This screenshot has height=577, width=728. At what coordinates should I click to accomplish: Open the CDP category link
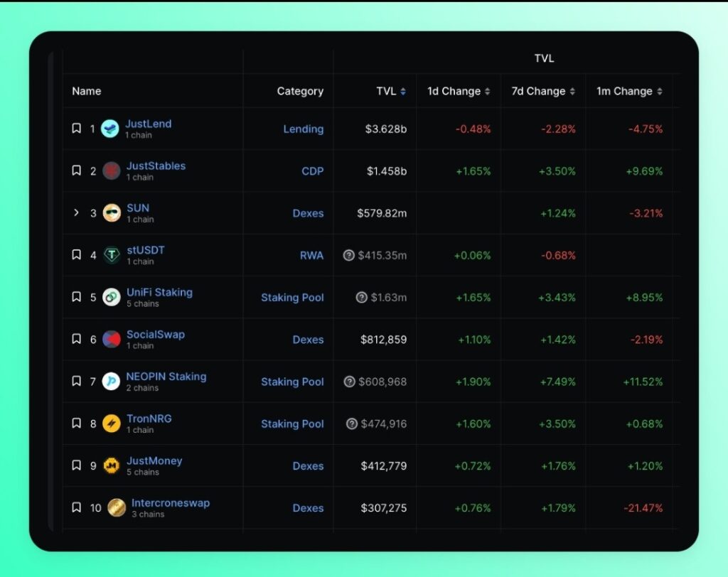(313, 171)
